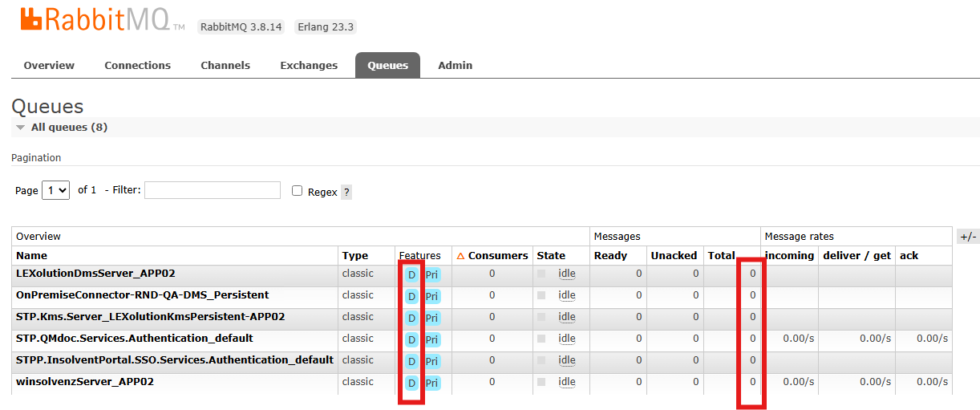This screenshot has height=410, width=980.
Task: Click the idle state of LEXolutionDmsServer_APP02
Action: (567, 274)
